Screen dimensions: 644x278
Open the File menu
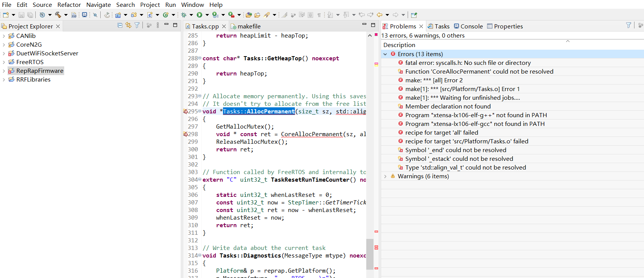(7, 5)
